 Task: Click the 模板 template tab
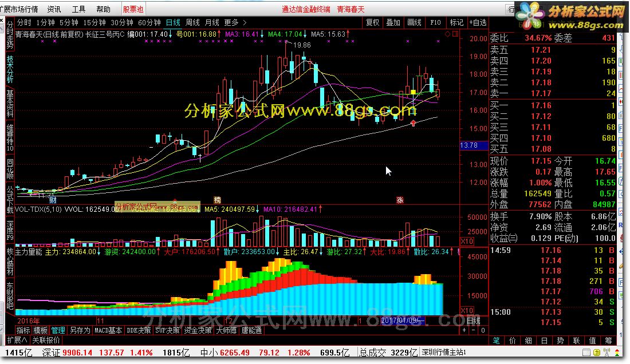(x=41, y=330)
